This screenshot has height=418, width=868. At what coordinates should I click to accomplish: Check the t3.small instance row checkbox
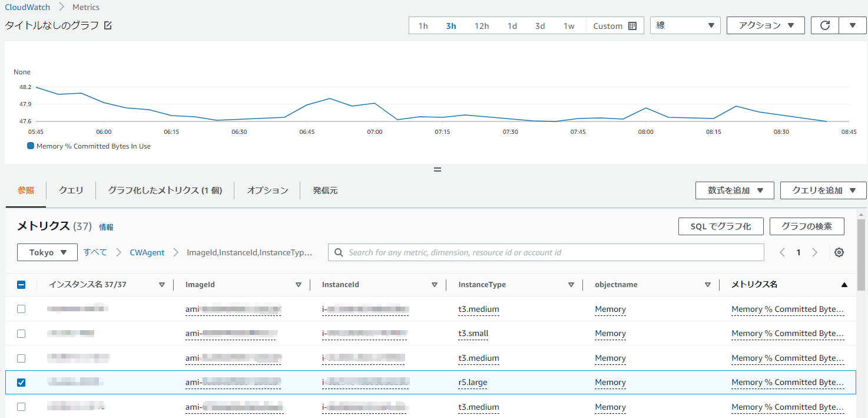(x=21, y=333)
